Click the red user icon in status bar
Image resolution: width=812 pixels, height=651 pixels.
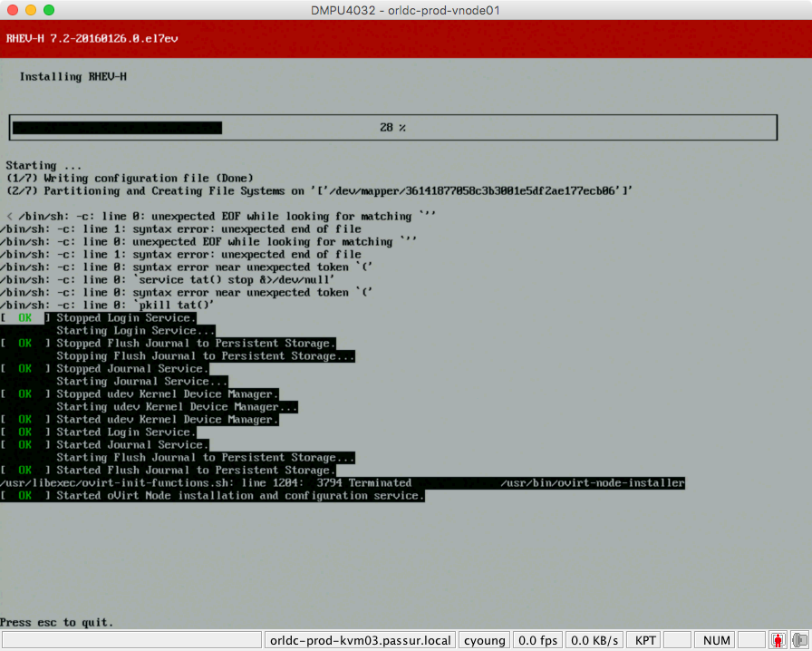tap(777, 640)
